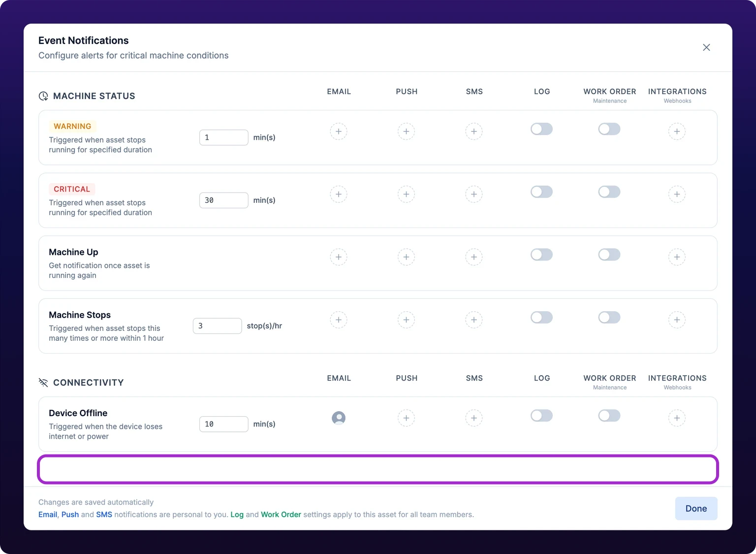Enable Work Order toggle for Device Offline
This screenshot has width=756, height=554.
coord(609,416)
